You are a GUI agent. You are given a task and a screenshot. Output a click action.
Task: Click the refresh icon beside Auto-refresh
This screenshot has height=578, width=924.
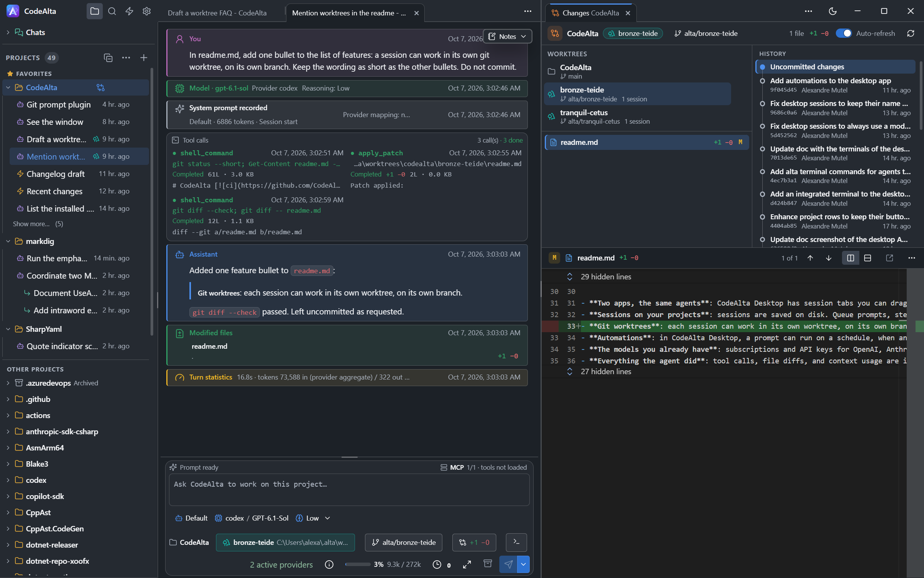coord(911,34)
